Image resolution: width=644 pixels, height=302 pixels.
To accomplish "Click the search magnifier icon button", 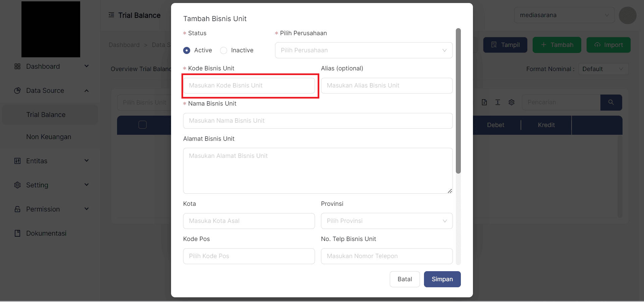I will coord(611,102).
